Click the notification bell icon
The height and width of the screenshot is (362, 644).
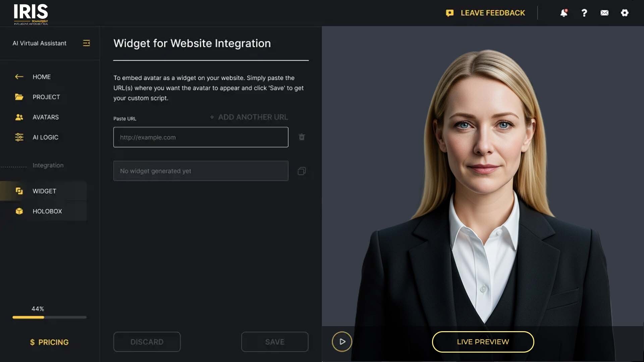tap(564, 13)
